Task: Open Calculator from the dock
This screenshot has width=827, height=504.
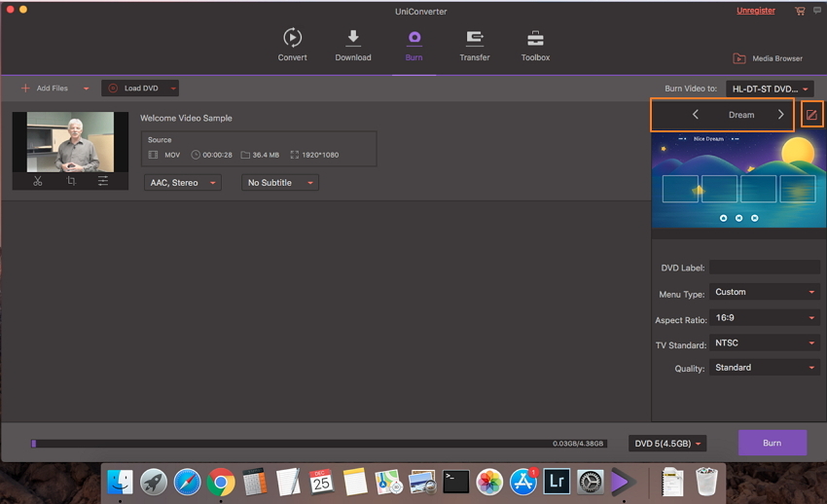Action: (x=255, y=482)
